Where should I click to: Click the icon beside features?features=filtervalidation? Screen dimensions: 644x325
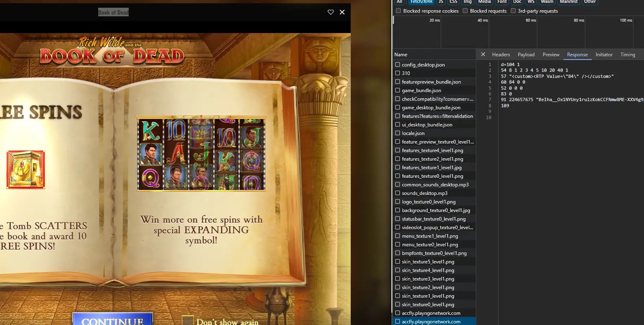398,116
